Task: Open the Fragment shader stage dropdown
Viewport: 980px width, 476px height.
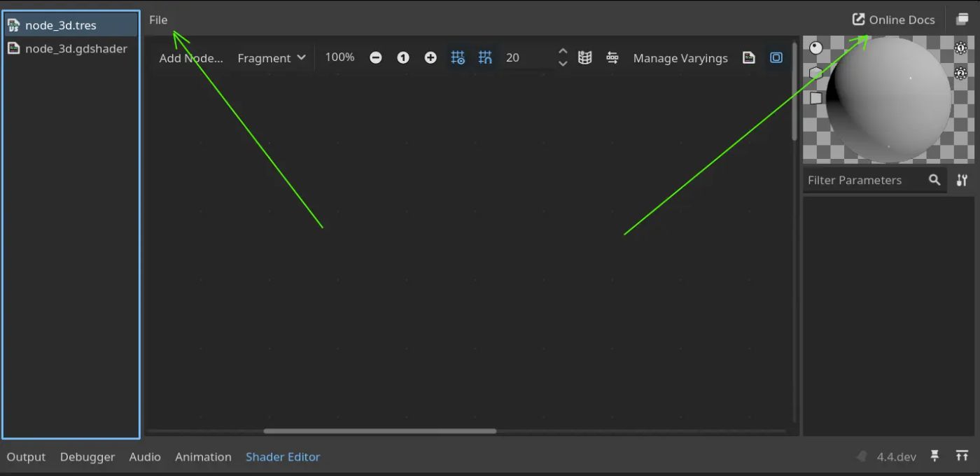Action: pyautogui.click(x=272, y=58)
